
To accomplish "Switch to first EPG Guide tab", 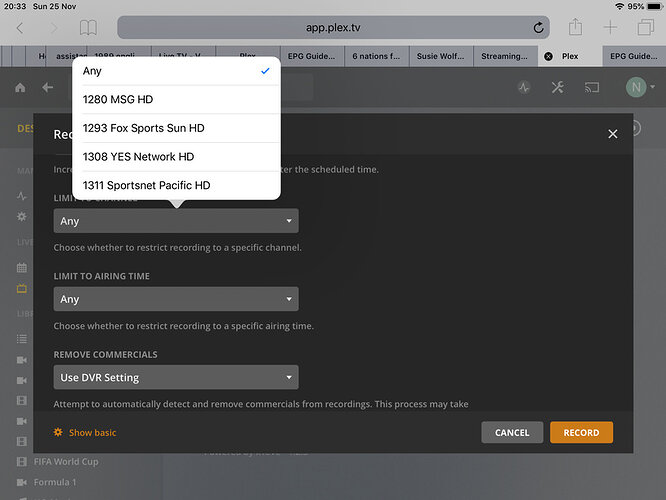I will (x=311, y=56).
